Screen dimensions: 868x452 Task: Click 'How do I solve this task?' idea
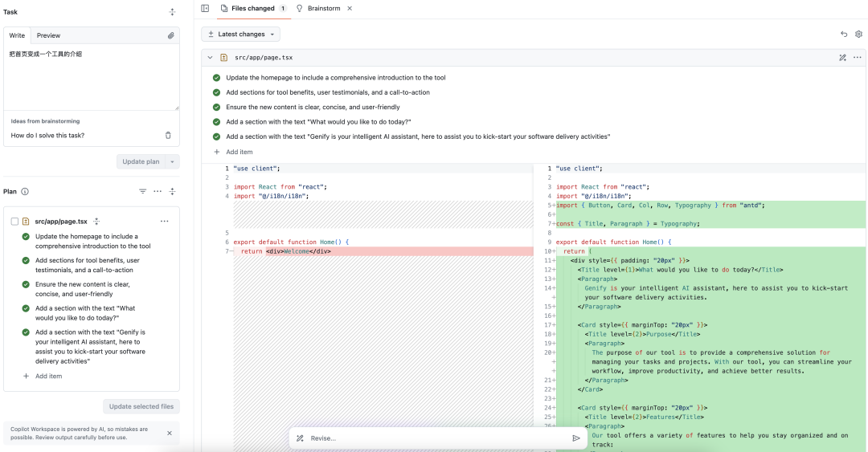[x=47, y=135]
